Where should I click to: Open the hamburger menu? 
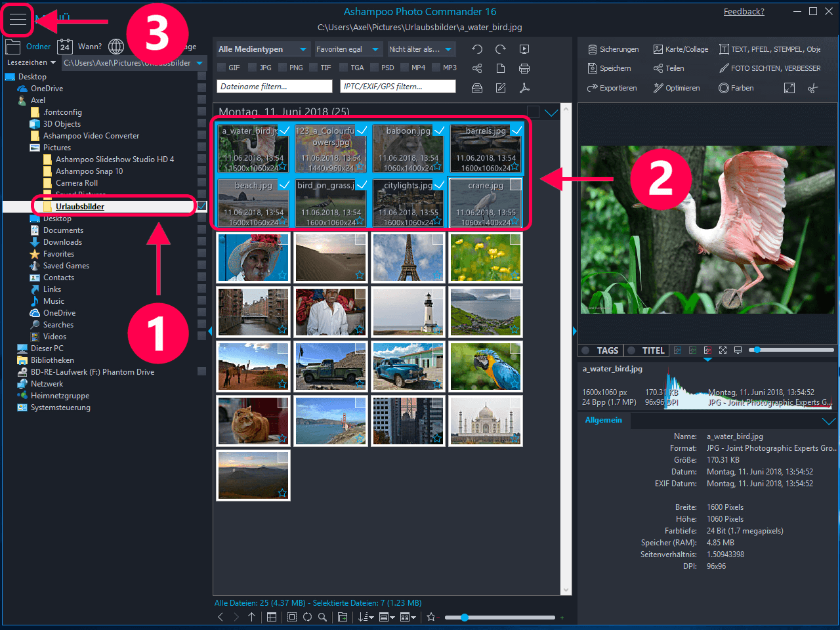coord(18,19)
